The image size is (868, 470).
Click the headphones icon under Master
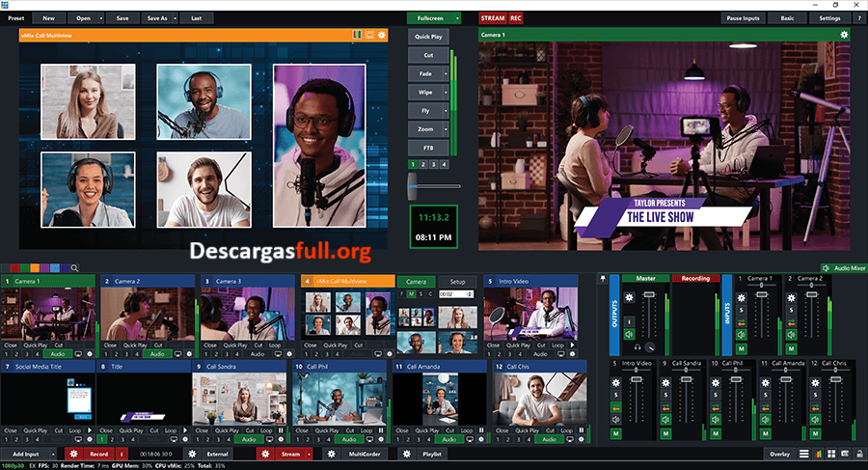point(637,347)
